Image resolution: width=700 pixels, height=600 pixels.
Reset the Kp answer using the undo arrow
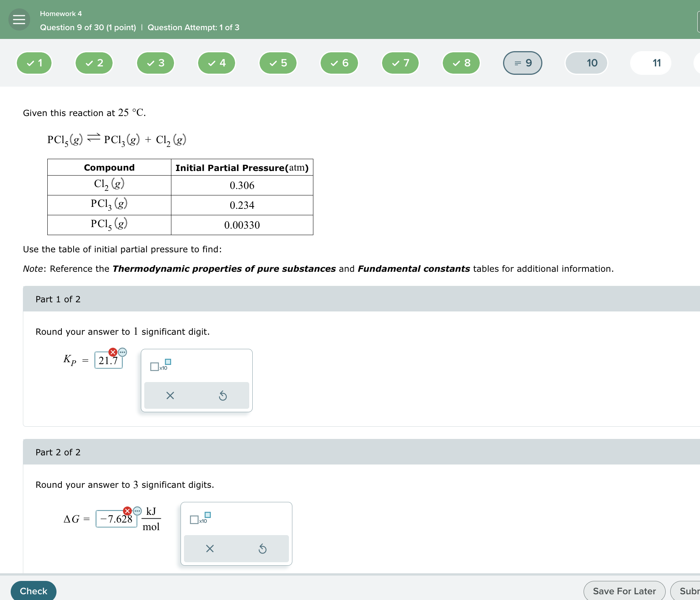point(223,396)
